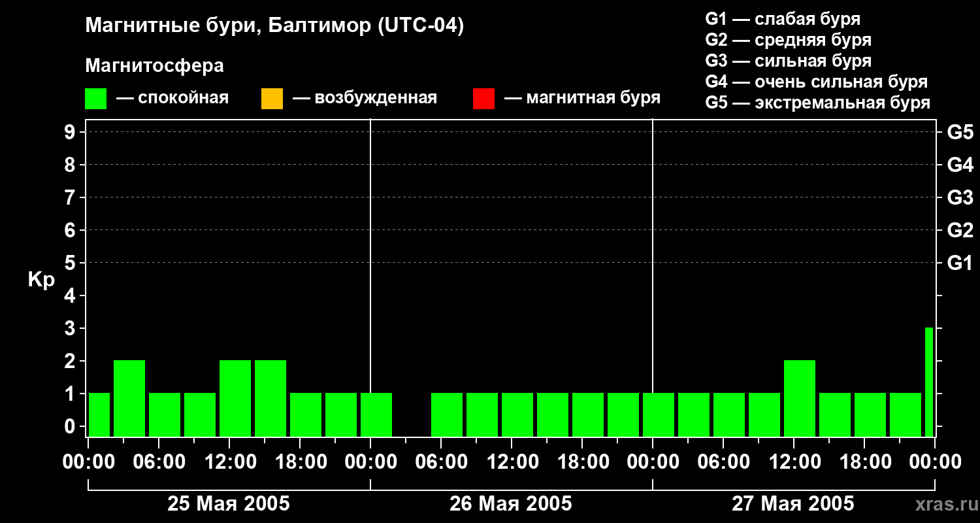Viewport: 980px width, 523px height.
Task: Click the '25 Мая 2005' date label
Action: point(229,504)
